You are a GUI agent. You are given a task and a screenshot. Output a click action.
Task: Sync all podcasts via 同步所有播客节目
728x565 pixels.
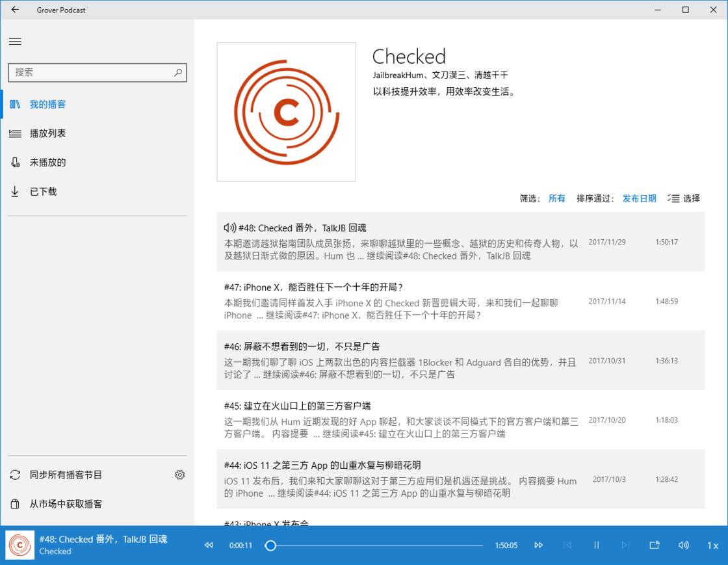(66, 475)
